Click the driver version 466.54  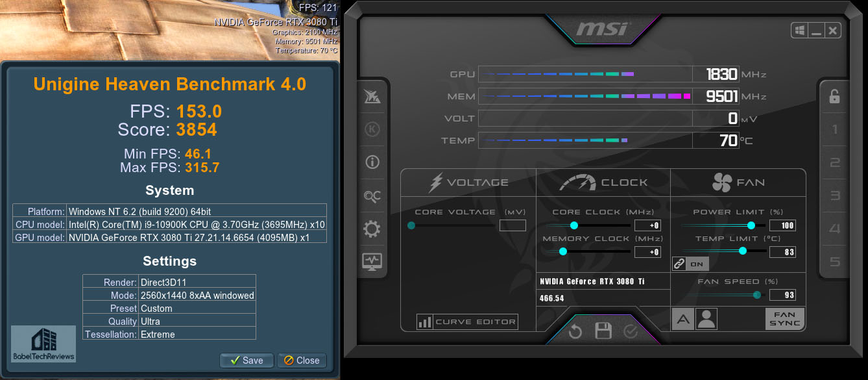pyautogui.click(x=552, y=298)
